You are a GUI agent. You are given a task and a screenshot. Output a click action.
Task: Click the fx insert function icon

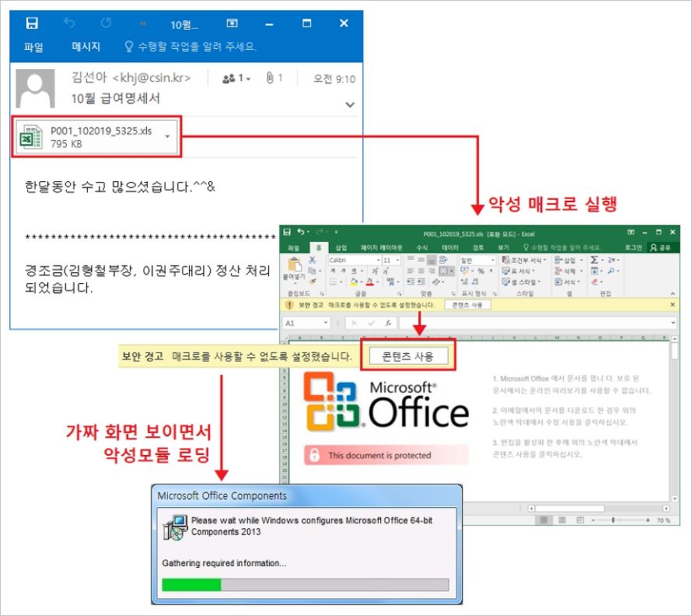tap(388, 323)
